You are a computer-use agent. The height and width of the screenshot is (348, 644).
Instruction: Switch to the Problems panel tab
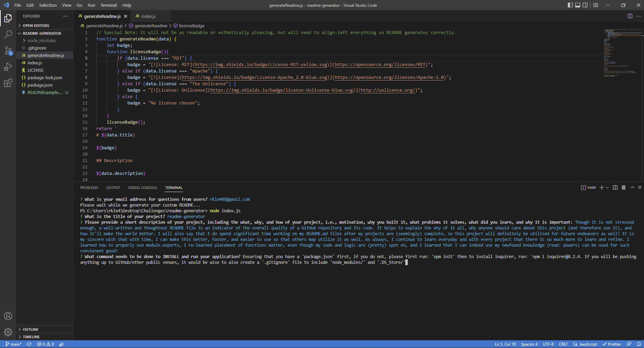(89, 188)
